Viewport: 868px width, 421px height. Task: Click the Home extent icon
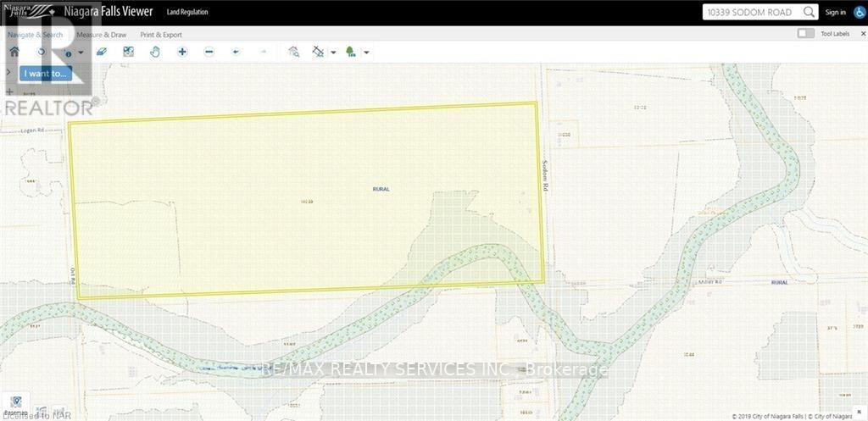click(x=14, y=52)
